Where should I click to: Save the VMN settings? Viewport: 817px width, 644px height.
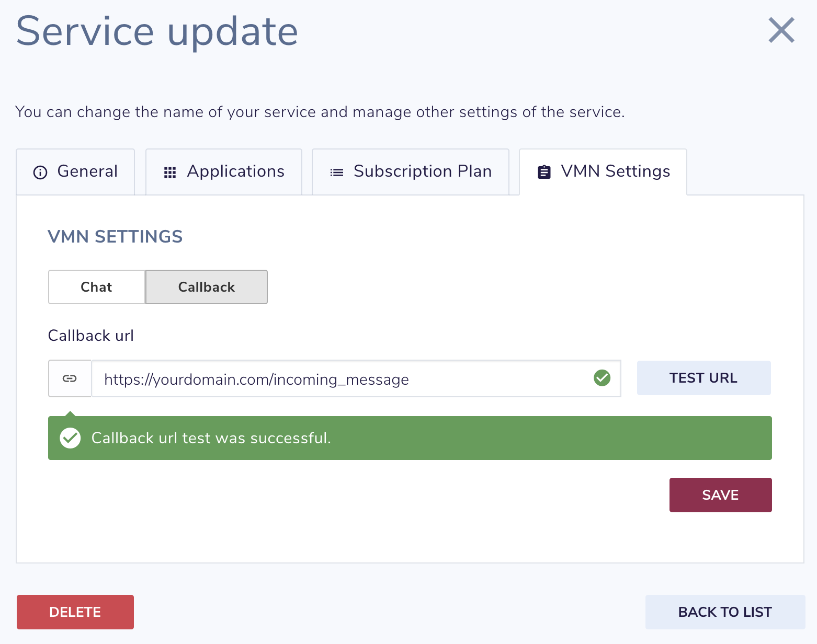pos(720,494)
